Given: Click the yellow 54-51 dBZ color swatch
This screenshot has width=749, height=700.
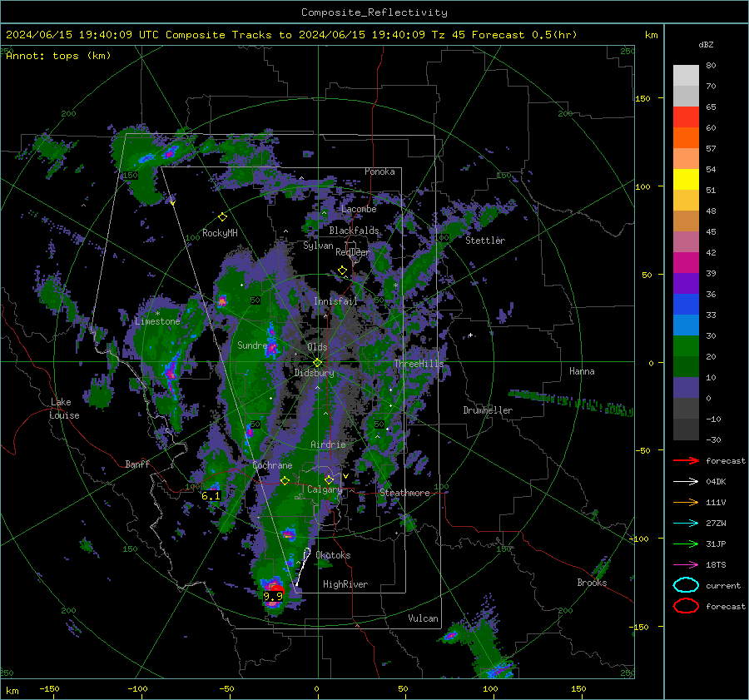Looking at the screenshot, I should click(686, 179).
